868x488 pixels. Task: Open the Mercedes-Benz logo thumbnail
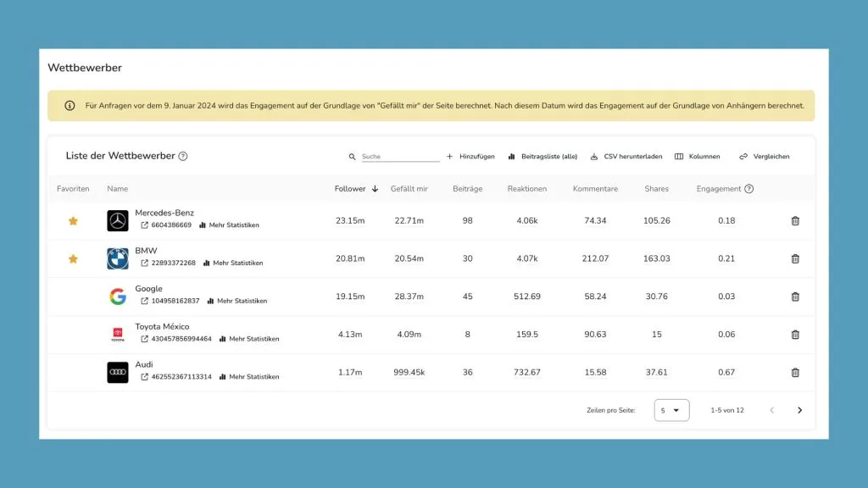[x=117, y=221]
